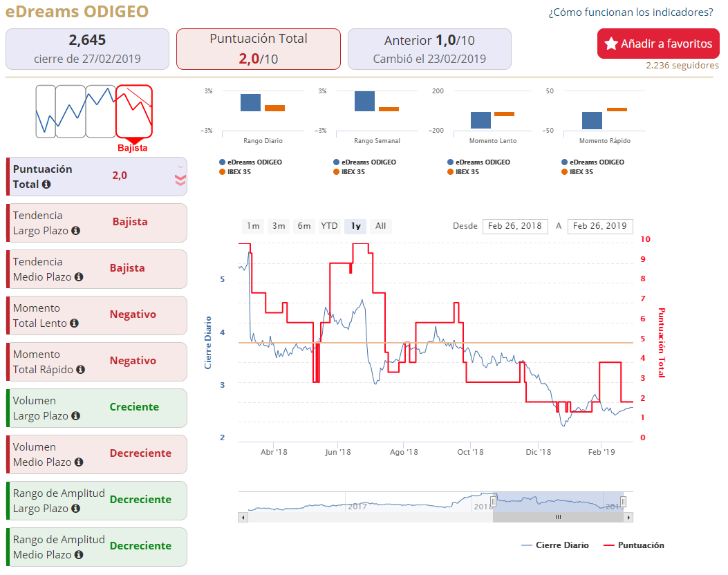This screenshot has height=575, width=728.
Task: Click the 2.236 seguidores text
Action: [x=682, y=66]
